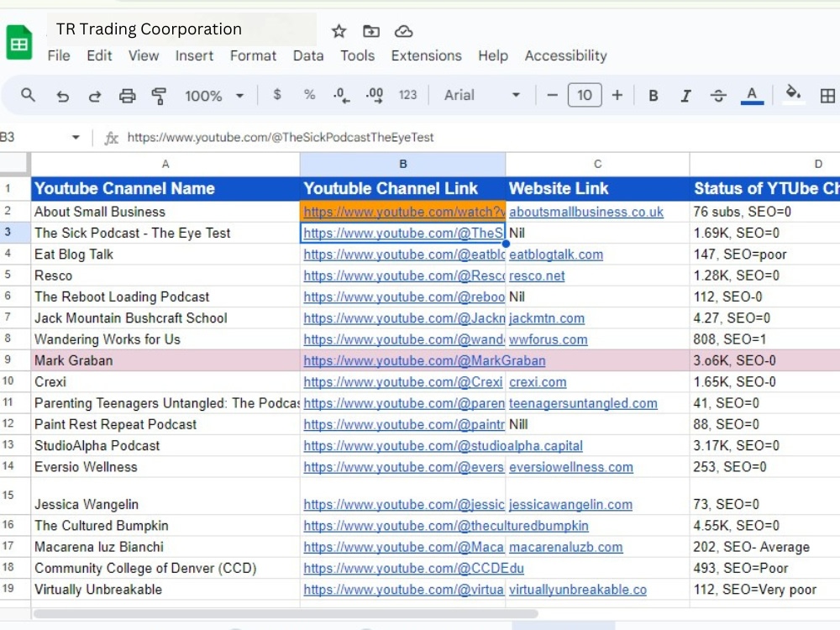Viewport: 840px width, 630px height.
Task: Open the Data menu
Action: 308,55
